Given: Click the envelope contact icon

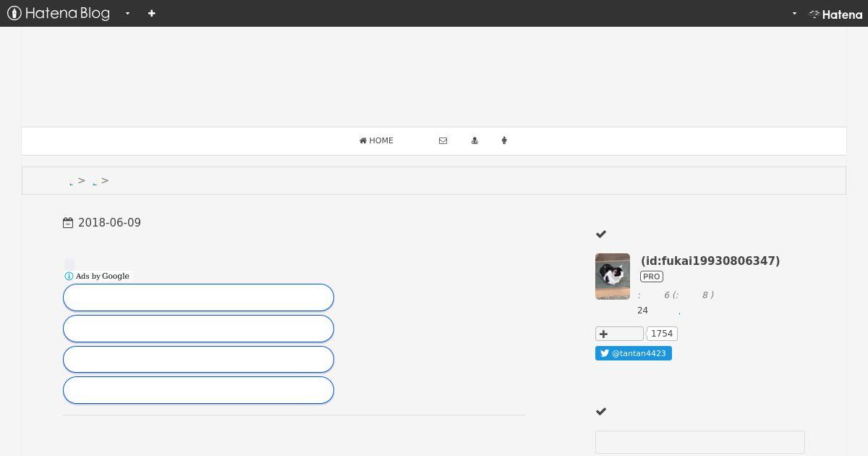Looking at the screenshot, I should (443, 140).
